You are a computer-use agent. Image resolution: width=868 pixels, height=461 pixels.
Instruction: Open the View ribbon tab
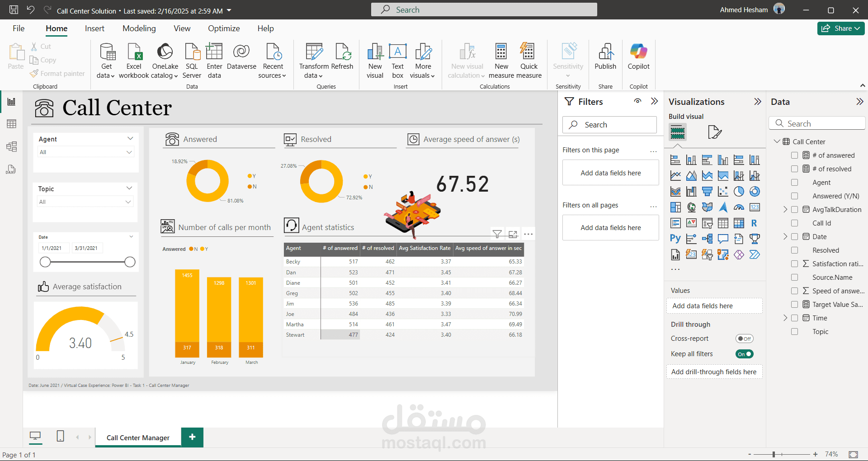tap(182, 28)
